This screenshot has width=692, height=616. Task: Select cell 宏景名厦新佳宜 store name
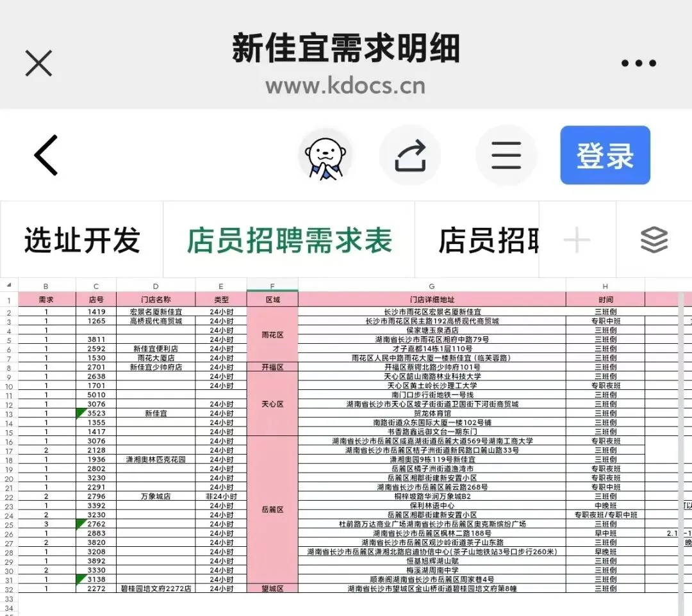coord(156,312)
